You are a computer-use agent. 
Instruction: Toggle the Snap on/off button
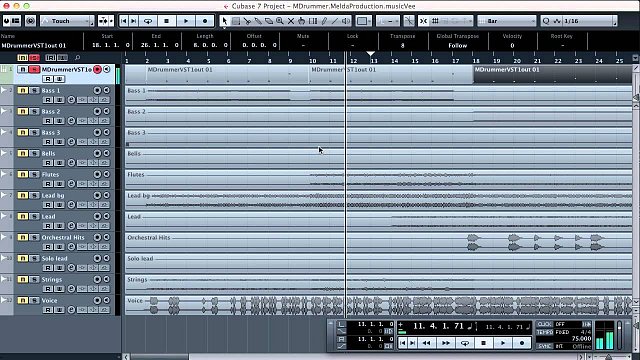click(x=424, y=21)
